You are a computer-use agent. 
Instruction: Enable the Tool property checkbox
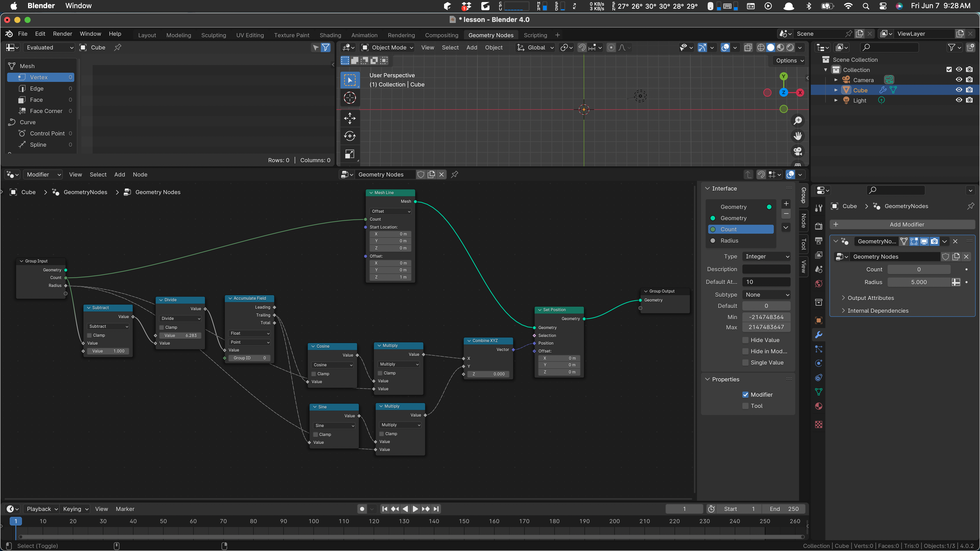click(745, 406)
